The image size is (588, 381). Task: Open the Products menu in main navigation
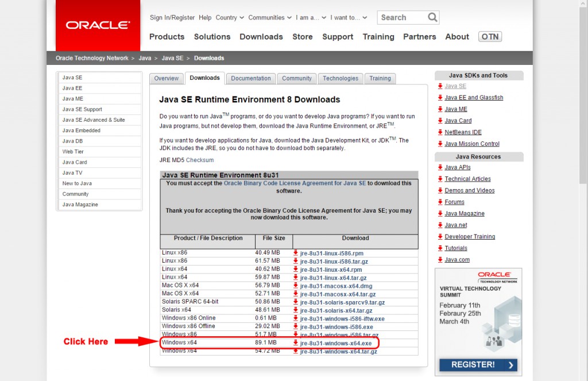coord(167,37)
